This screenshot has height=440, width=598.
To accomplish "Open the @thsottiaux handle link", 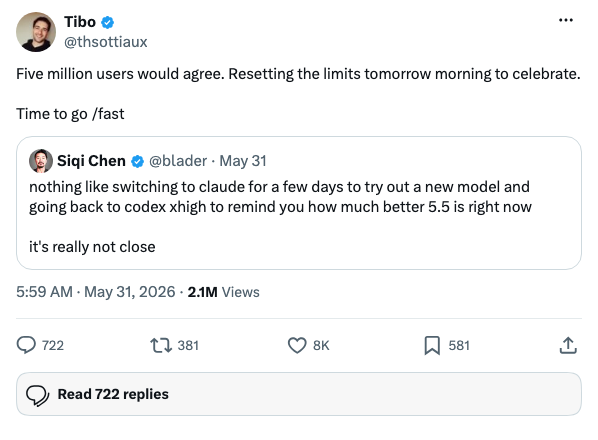I will point(106,42).
